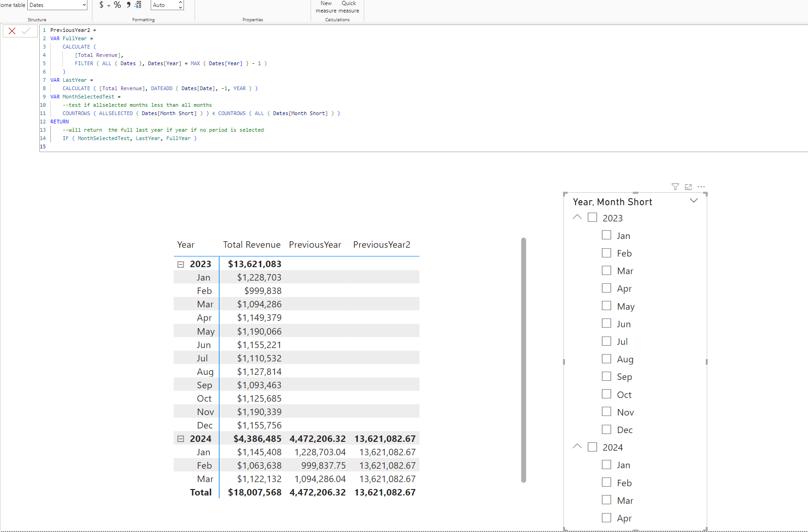Click the 2024 Apr checkbox in slicer

[x=606, y=518]
